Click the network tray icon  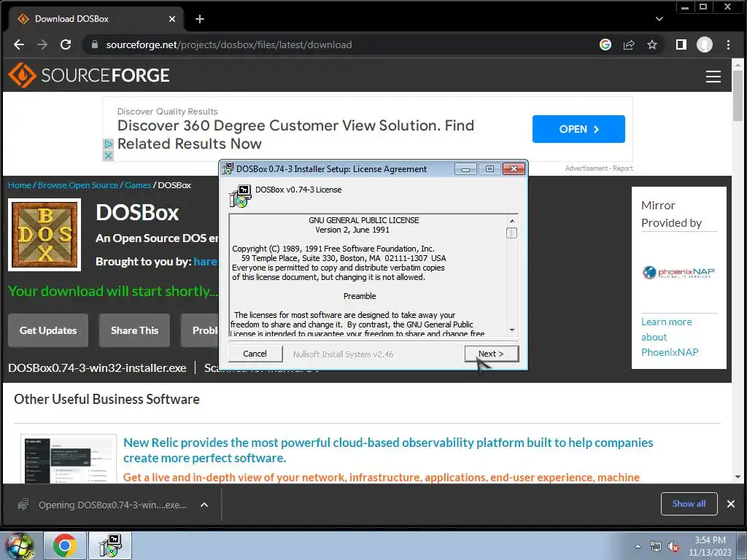click(656, 547)
